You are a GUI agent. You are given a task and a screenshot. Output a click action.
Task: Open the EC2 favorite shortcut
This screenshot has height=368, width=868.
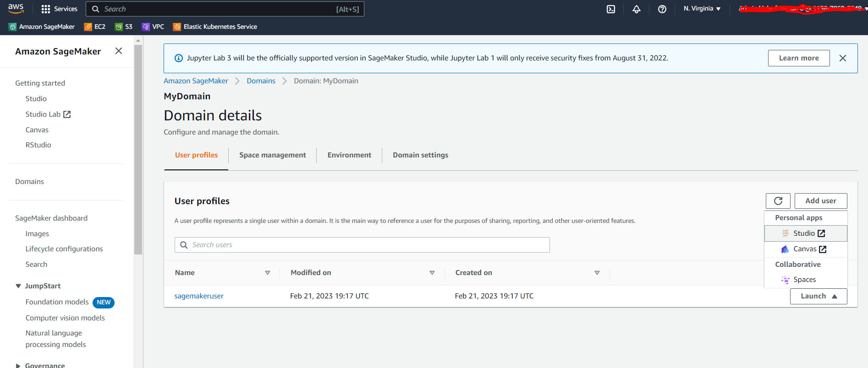click(95, 27)
